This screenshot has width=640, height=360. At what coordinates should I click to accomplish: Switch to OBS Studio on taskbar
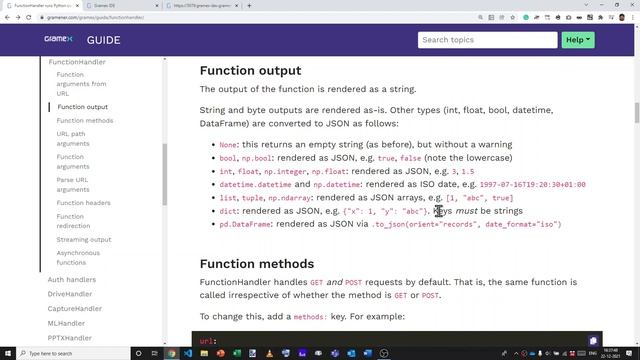384,353
